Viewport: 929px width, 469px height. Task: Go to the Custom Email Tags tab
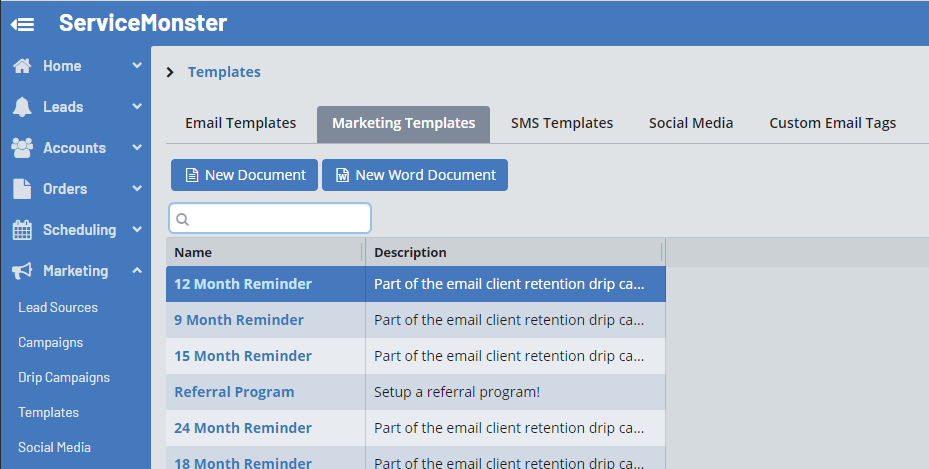point(832,123)
